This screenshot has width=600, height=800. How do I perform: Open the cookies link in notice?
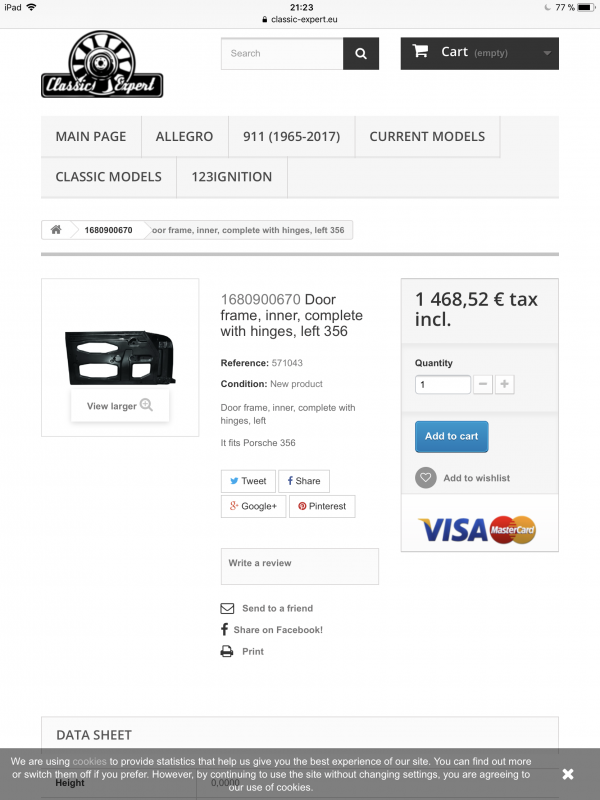click(x=89, y=761)
